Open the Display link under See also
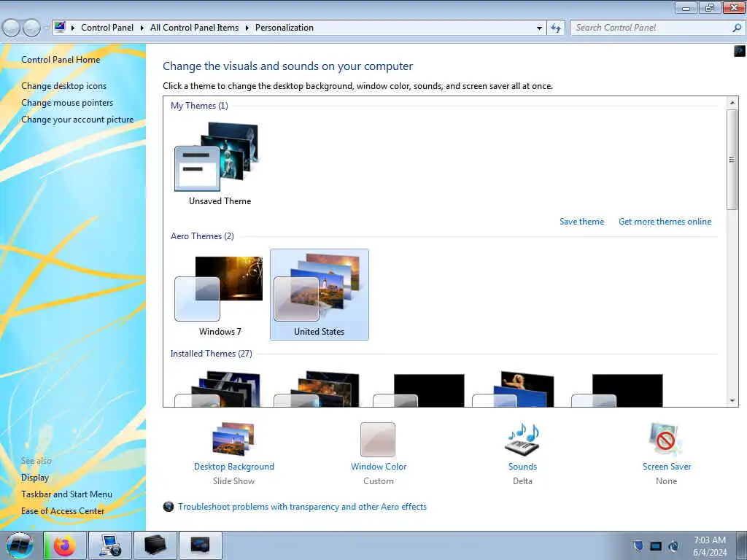 (35, 478)
